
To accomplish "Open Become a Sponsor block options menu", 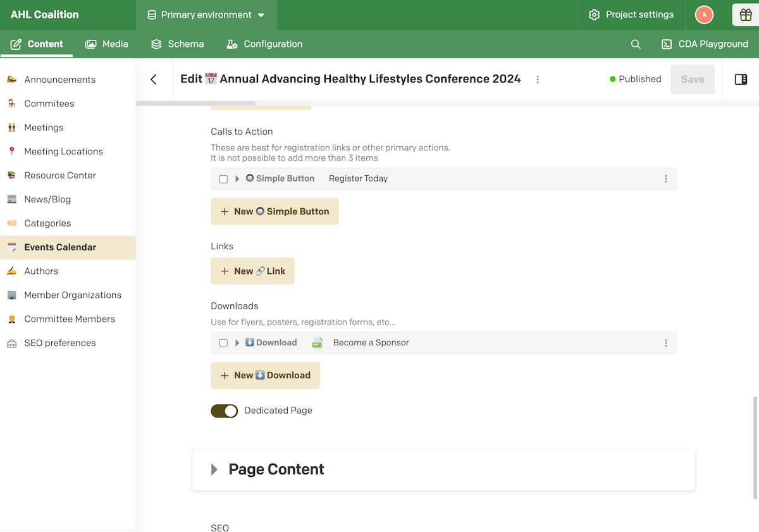I will click(x=666, y=343).
